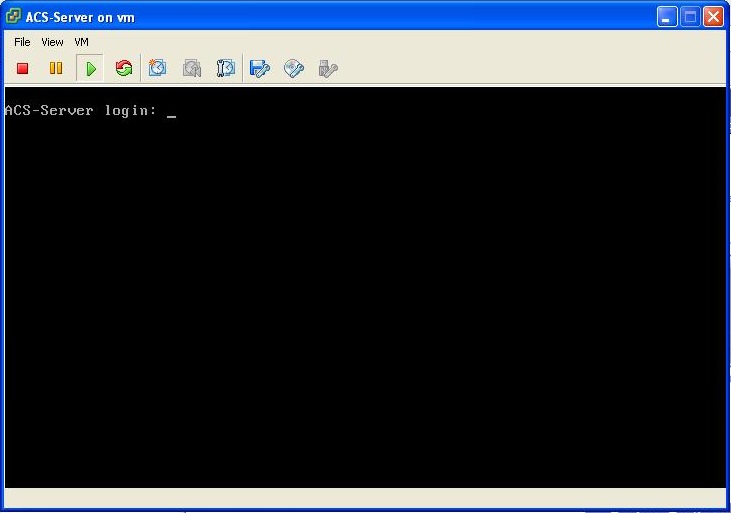This screenshot has height=513, width=731.
Task: Click the VMware icon in title bar
Action: coord(14,17)
